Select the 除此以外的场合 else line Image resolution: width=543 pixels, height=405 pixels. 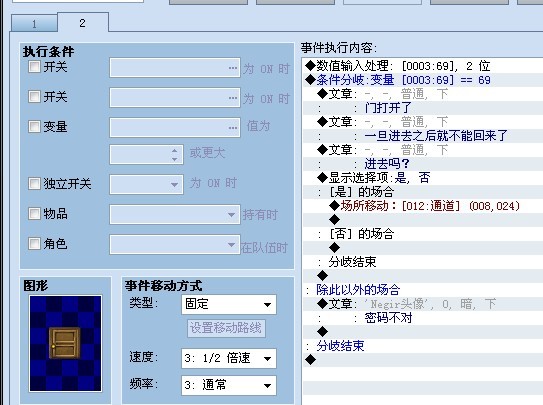tap(423, 290)
